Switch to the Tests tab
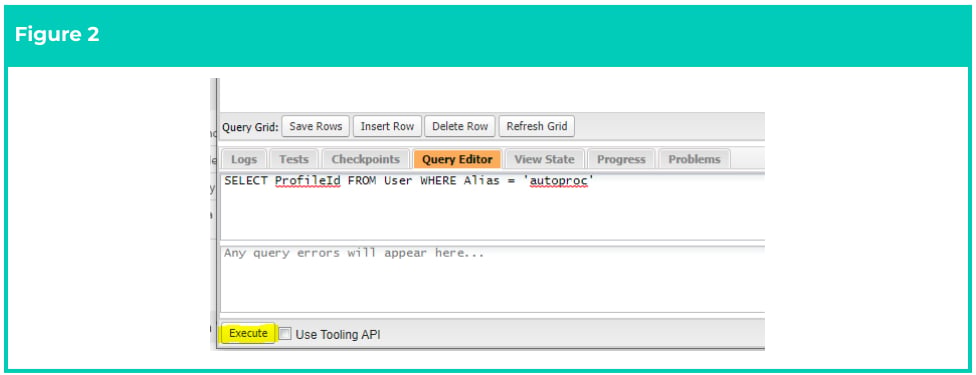Image resolution: width=976 pixels, height=375 pixels. coord(294,159)
